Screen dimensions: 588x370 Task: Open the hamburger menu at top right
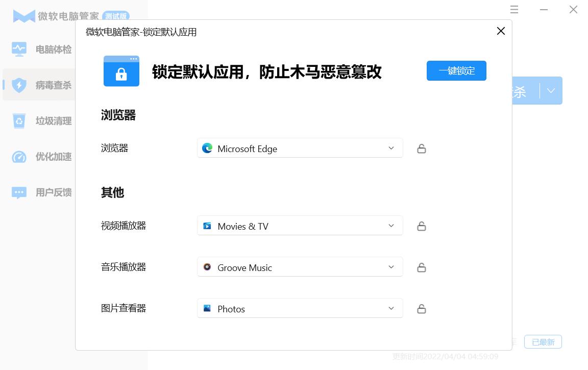coord(514,9)
